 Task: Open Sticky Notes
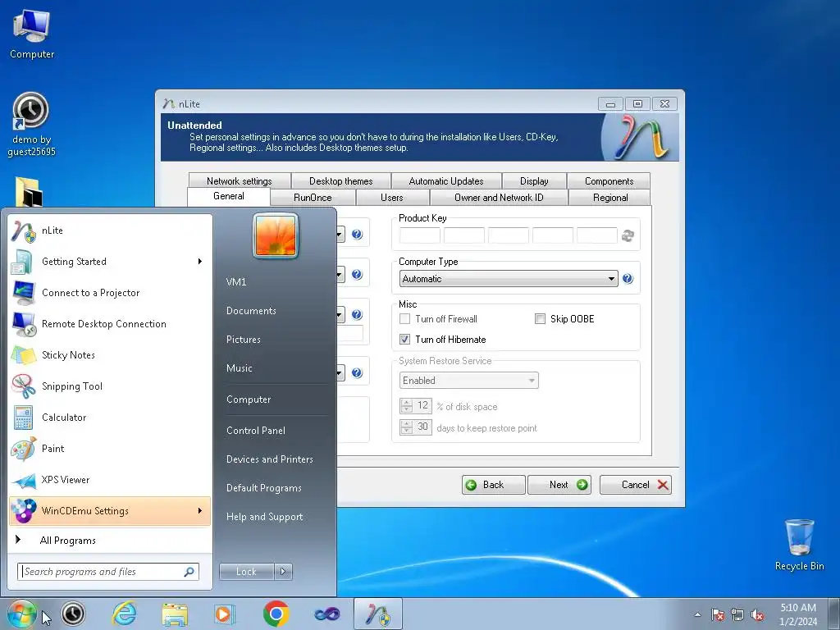point(110,354)
